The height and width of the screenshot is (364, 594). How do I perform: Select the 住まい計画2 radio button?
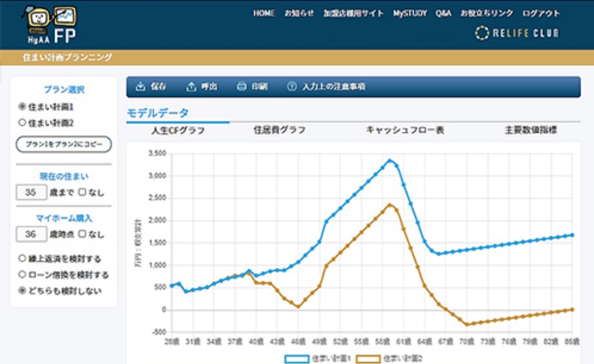[x=22, y=123]
